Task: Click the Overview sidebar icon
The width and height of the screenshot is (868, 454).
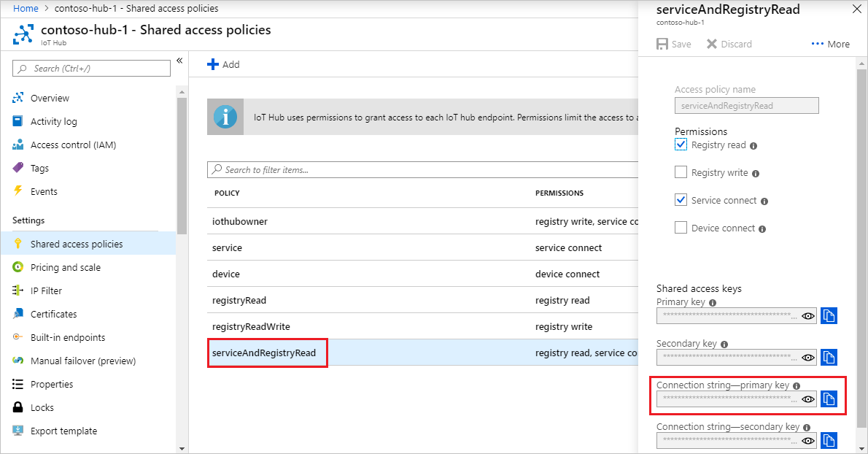Action: [x=18, y=98]
